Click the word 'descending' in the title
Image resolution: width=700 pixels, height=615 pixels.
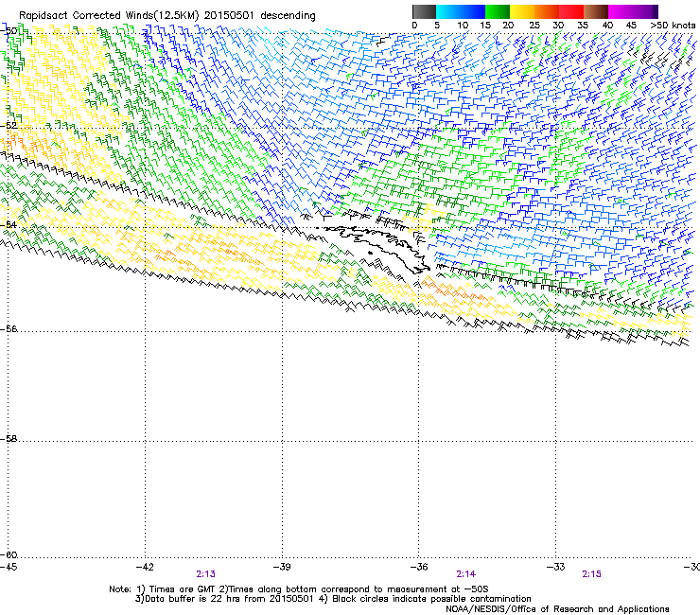pos(288,16)
